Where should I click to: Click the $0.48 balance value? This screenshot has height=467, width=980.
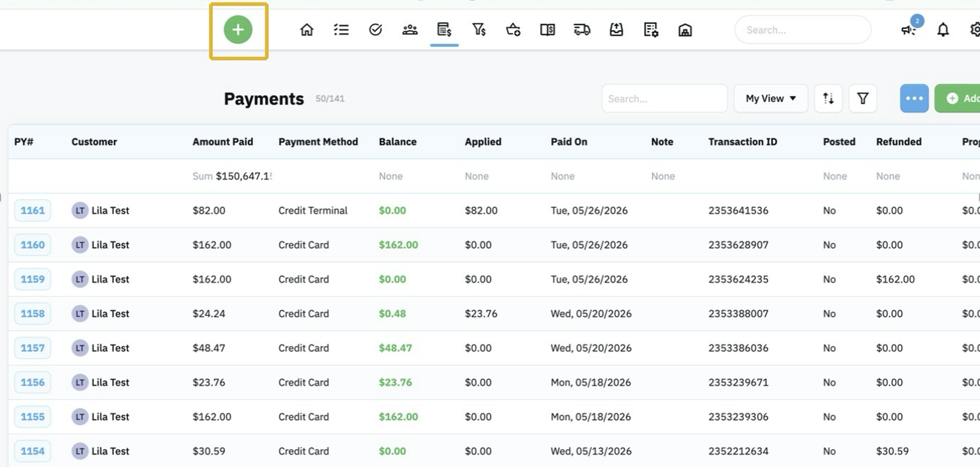click(392, 314)
